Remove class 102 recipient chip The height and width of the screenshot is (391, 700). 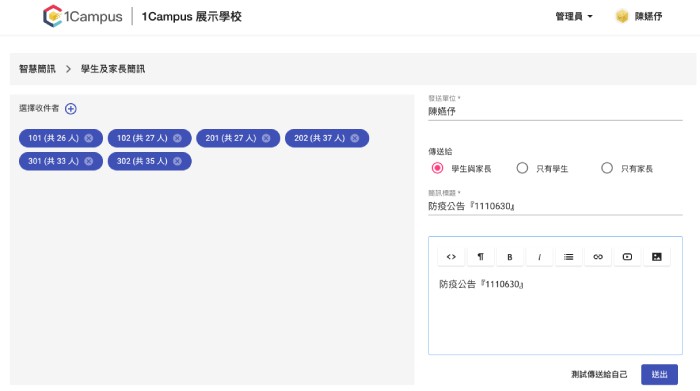click(177, 138)
